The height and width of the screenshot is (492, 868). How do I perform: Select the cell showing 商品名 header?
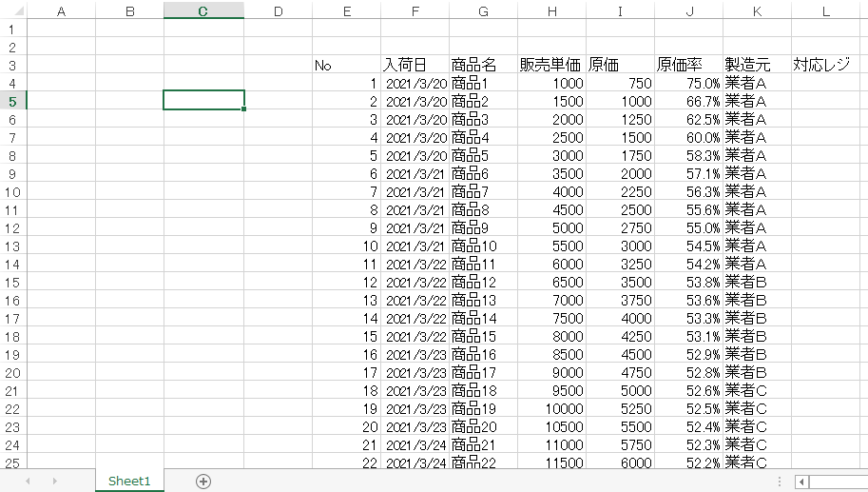click(x=483, y=65)
